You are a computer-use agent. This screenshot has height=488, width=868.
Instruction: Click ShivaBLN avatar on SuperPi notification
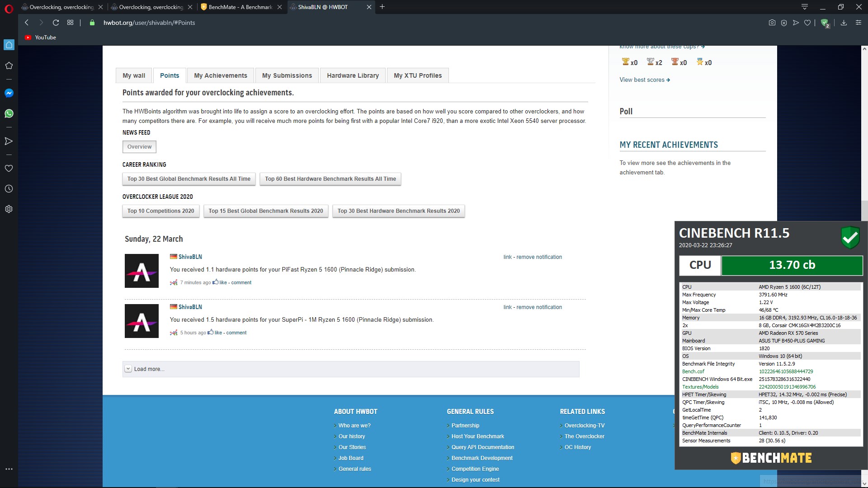[142, 321]
